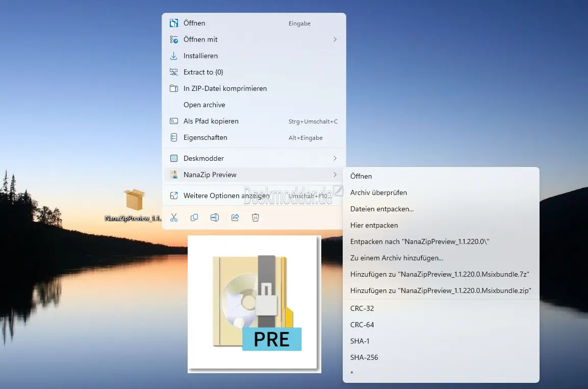Choose CRC-32 checksum option

click(362, 308)
